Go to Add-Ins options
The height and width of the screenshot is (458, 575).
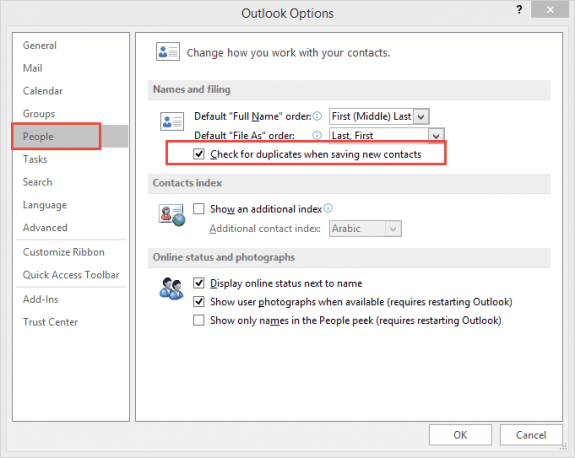(x=40, y=299)
